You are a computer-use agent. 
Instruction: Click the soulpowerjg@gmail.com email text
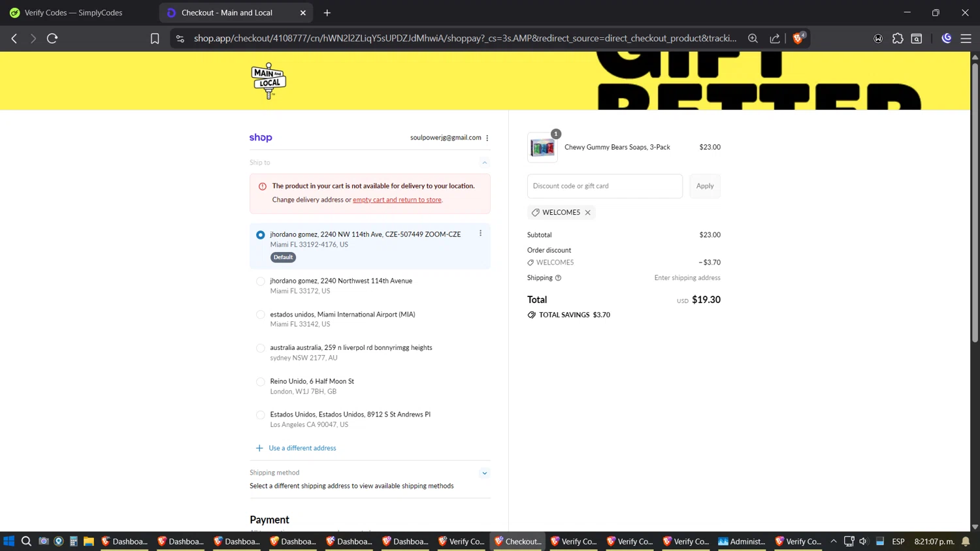[446, 138]
